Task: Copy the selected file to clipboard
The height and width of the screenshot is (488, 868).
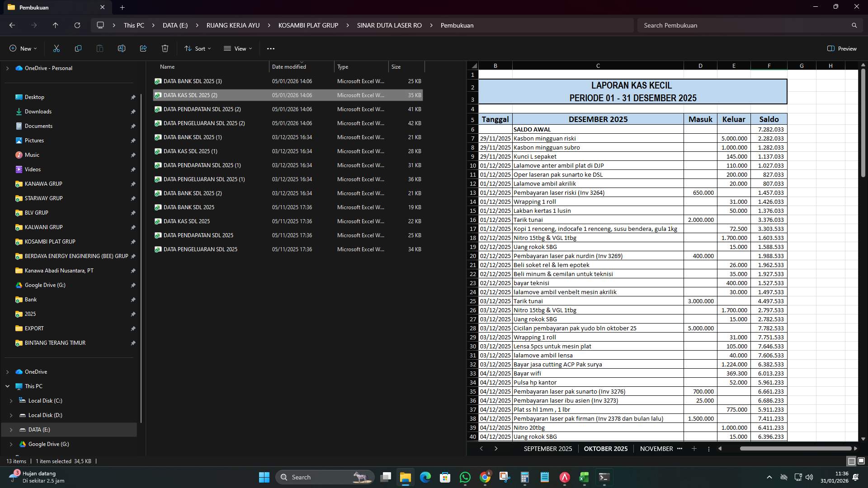Action: click(x=78, y=48)
